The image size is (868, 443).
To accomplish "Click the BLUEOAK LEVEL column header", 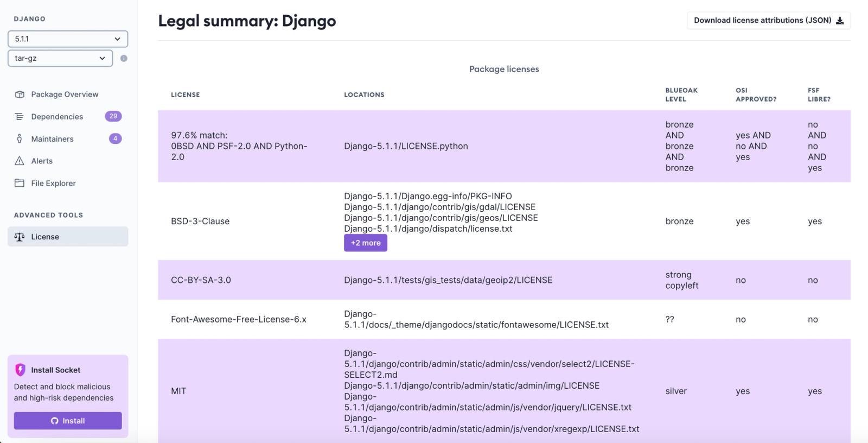I will coord(681,94).
